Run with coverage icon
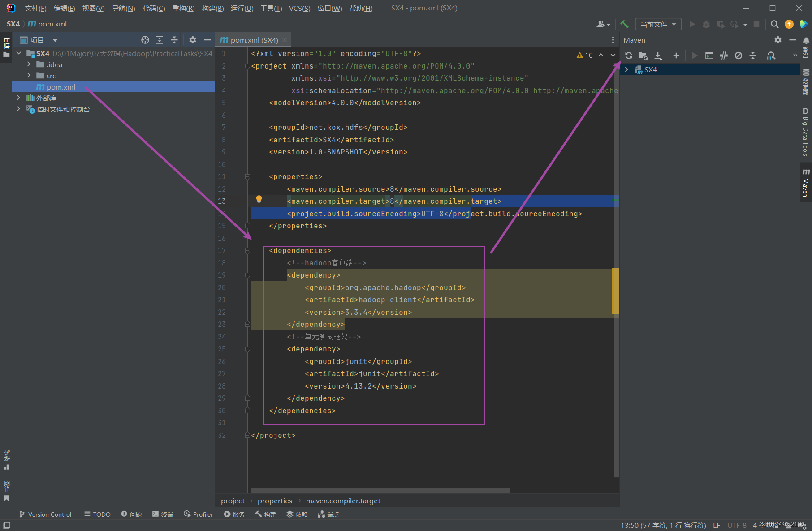812x531 pixels. click(x=721, y=24)
